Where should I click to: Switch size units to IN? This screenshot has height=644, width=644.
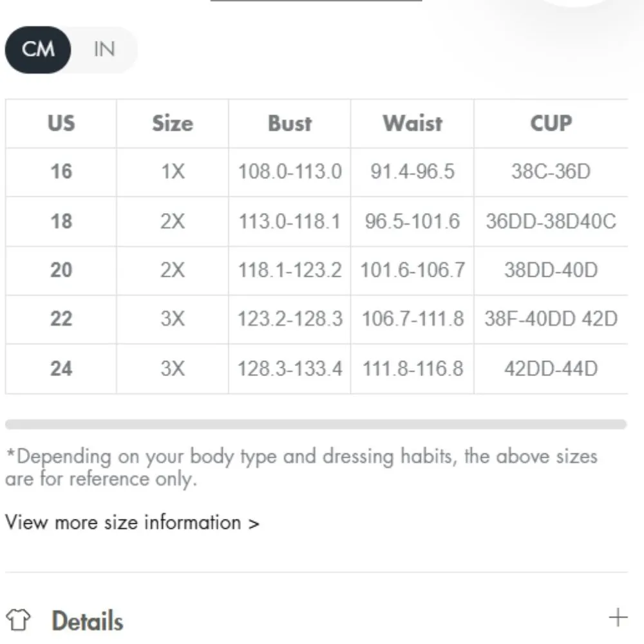104,50
